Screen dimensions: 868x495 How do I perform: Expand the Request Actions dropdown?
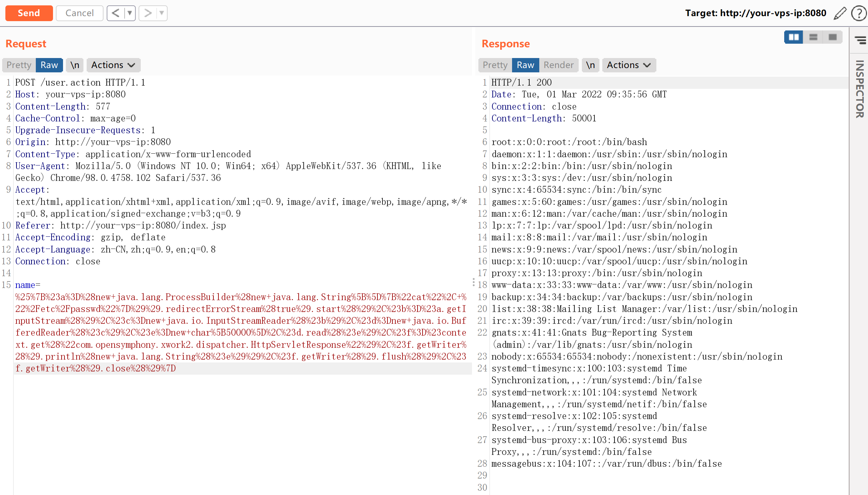tap(113, 65)
